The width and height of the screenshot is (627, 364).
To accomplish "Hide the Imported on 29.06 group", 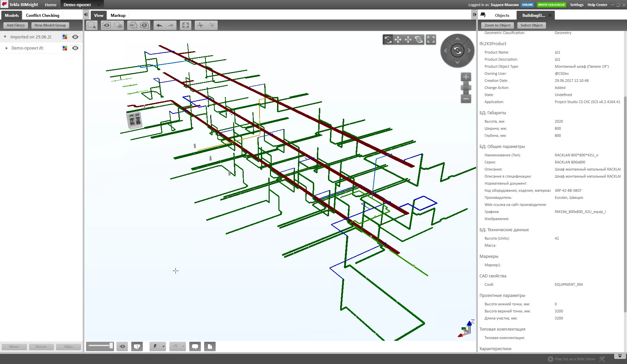I will (x=75, y=37).
